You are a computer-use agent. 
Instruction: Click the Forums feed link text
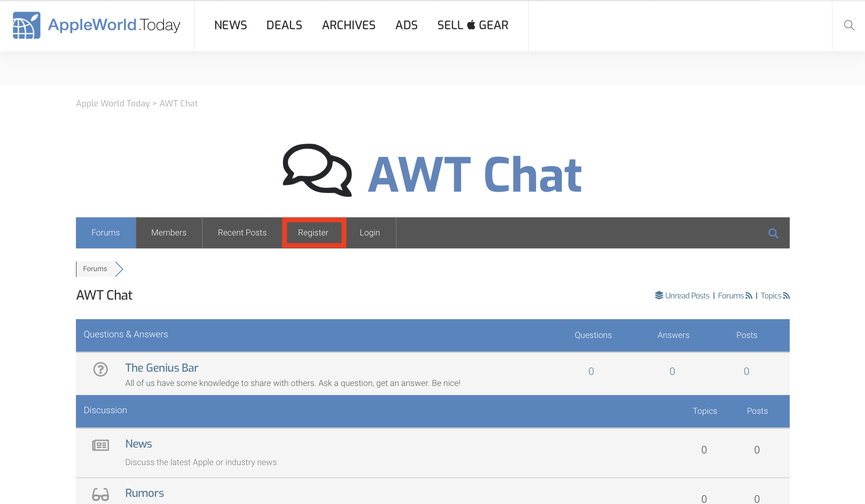pos(731,296)
